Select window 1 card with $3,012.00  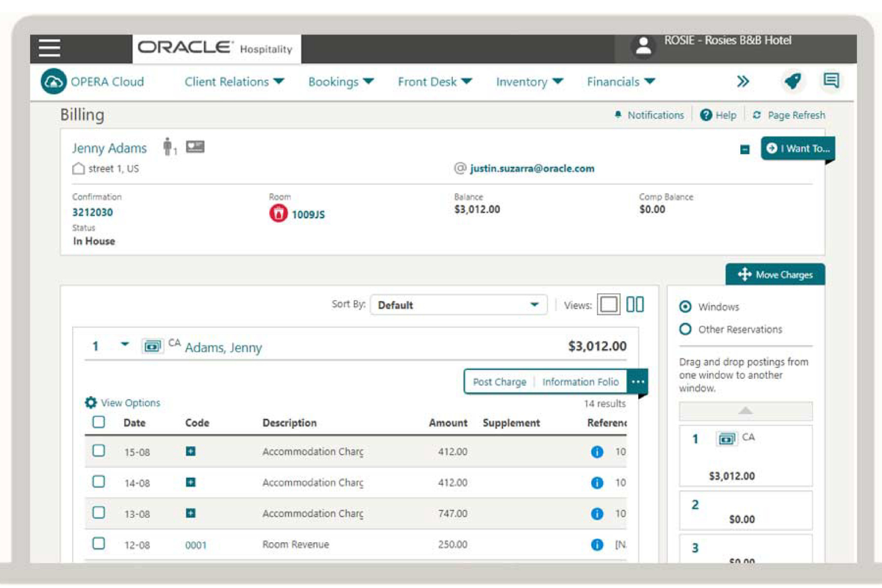(x=746, y=456)
